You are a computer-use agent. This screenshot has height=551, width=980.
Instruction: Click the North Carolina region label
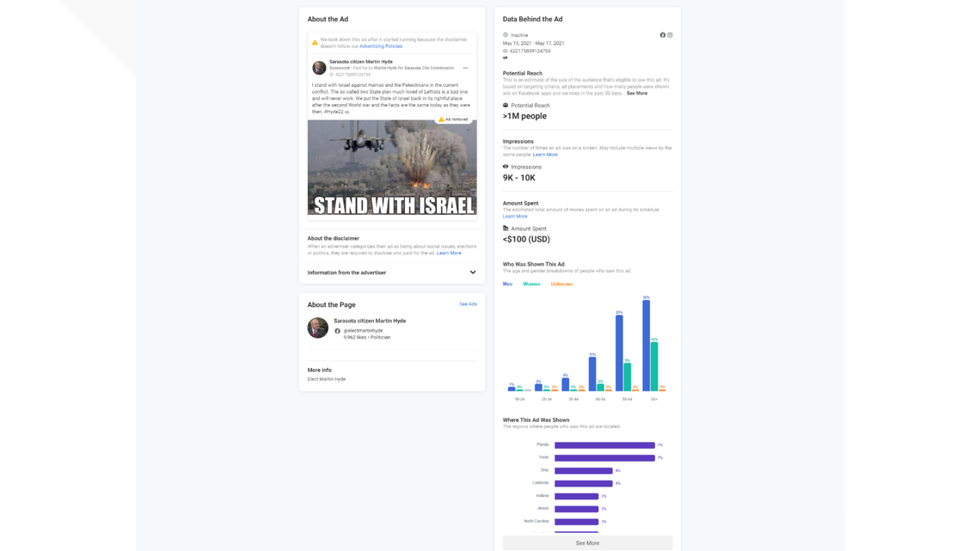(x=536, y=521)
